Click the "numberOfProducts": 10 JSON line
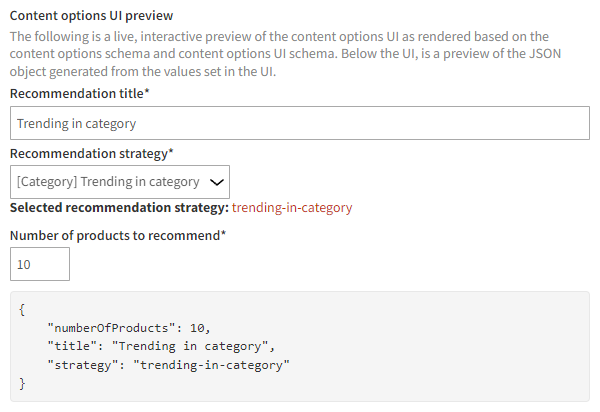This screenshot has width=600, height=412. pos(129,328)
